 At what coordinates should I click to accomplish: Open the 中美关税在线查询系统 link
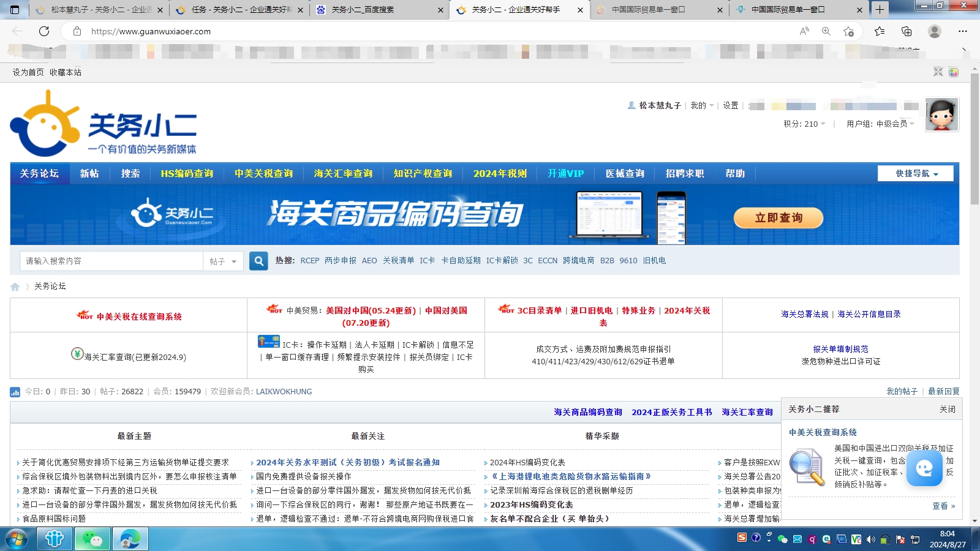tap(139, 317)
